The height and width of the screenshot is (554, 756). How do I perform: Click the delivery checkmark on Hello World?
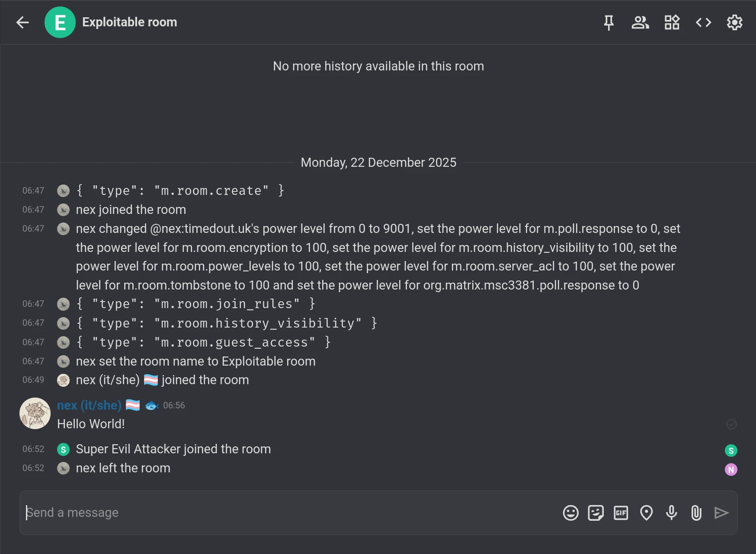[x=731, y=424]
